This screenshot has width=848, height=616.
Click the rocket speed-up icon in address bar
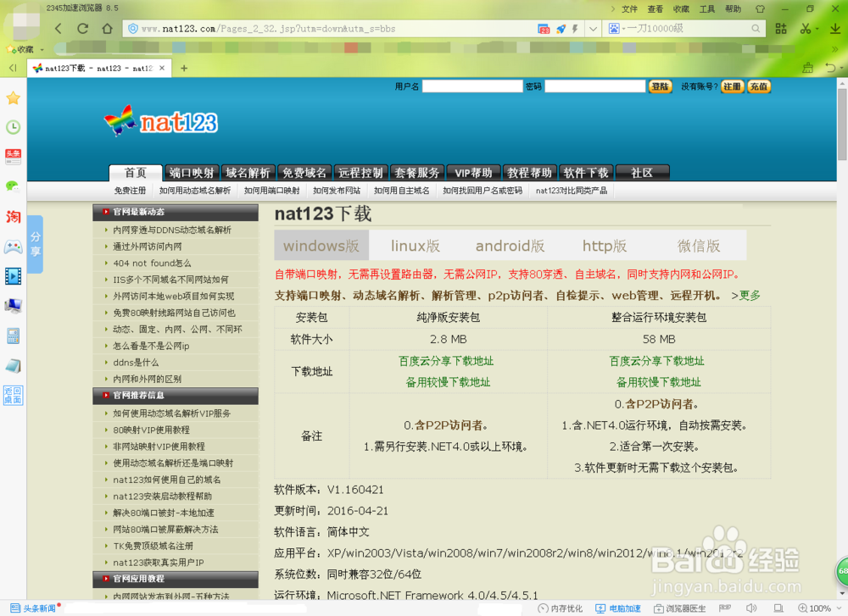coord(561,29)
